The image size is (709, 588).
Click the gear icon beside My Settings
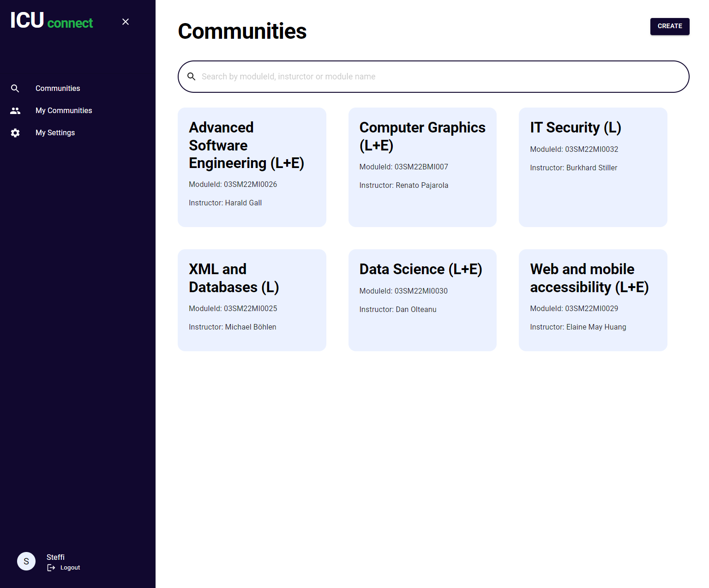[x=15, y=133]
